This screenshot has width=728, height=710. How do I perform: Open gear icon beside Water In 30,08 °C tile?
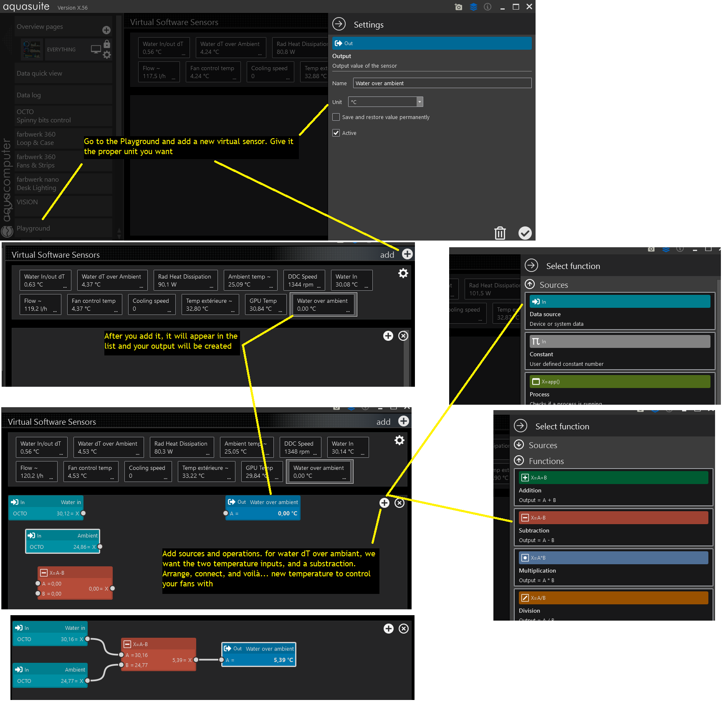click(403, 273)
